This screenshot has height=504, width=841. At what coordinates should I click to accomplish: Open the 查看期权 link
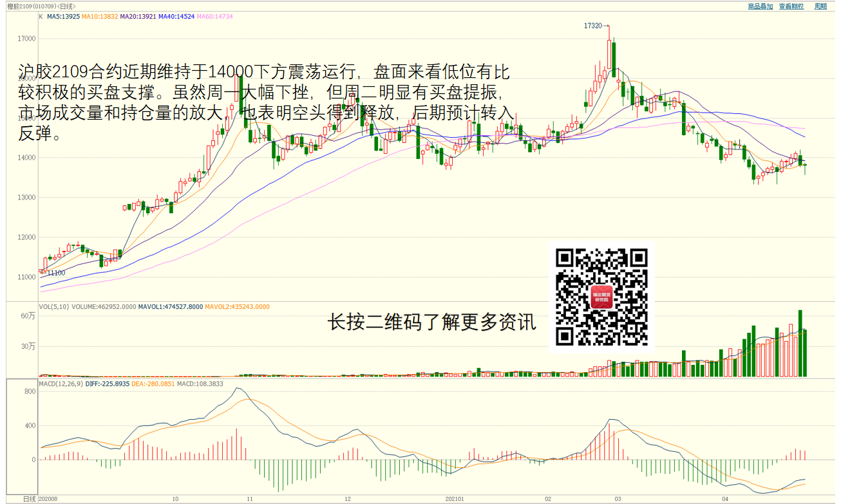tap(791, 6)
